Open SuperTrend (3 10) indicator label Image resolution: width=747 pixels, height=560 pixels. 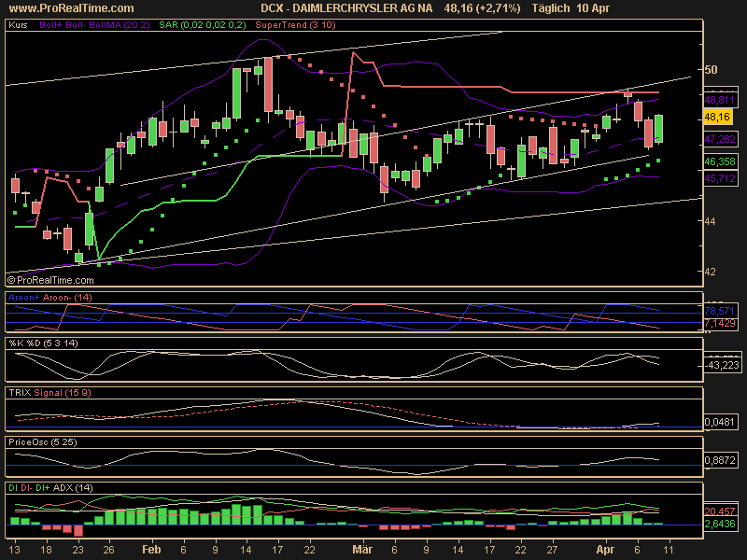295,25
